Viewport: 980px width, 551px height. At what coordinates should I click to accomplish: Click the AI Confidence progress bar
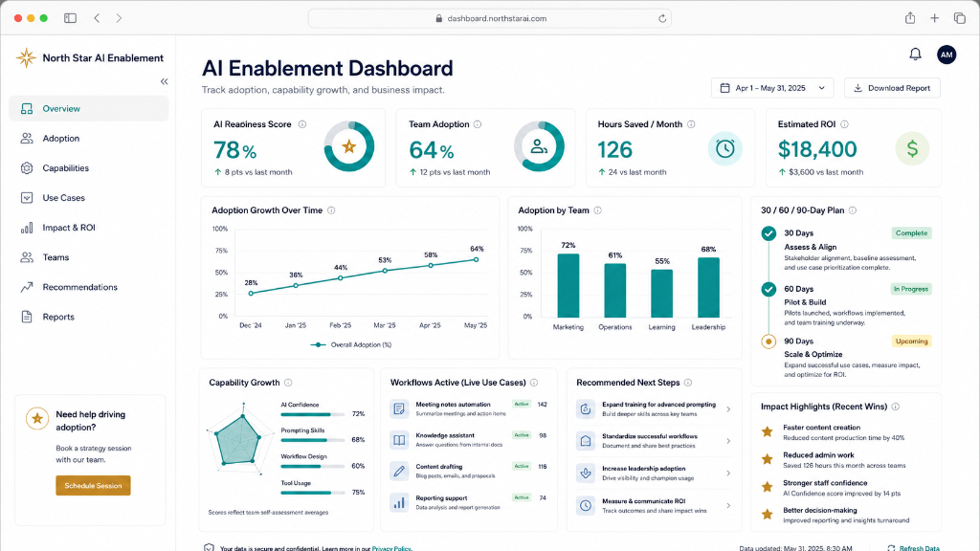313,415
